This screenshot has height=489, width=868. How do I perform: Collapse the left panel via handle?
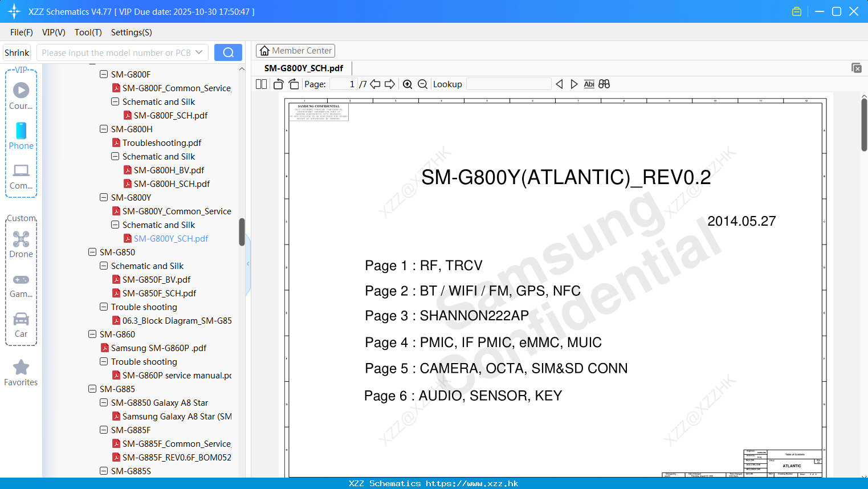248,264
